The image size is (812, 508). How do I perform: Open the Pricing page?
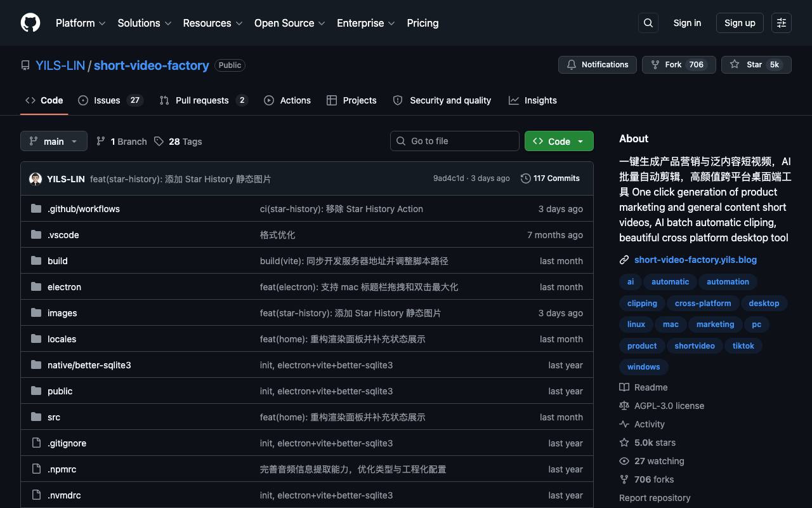tap(422, 23)
